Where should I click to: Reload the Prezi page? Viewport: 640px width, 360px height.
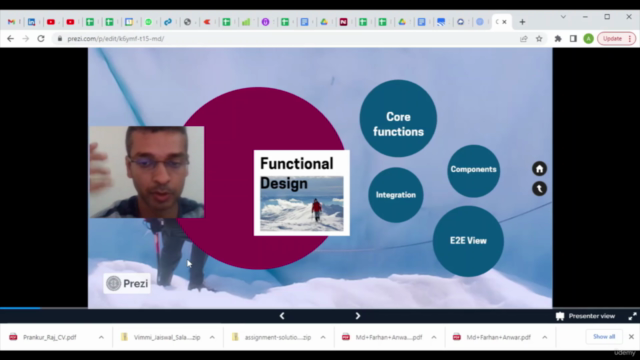[x=41, y=38]
